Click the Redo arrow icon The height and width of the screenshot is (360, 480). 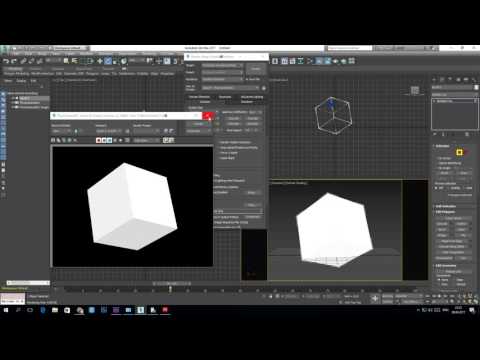click(x=14, y=61)
